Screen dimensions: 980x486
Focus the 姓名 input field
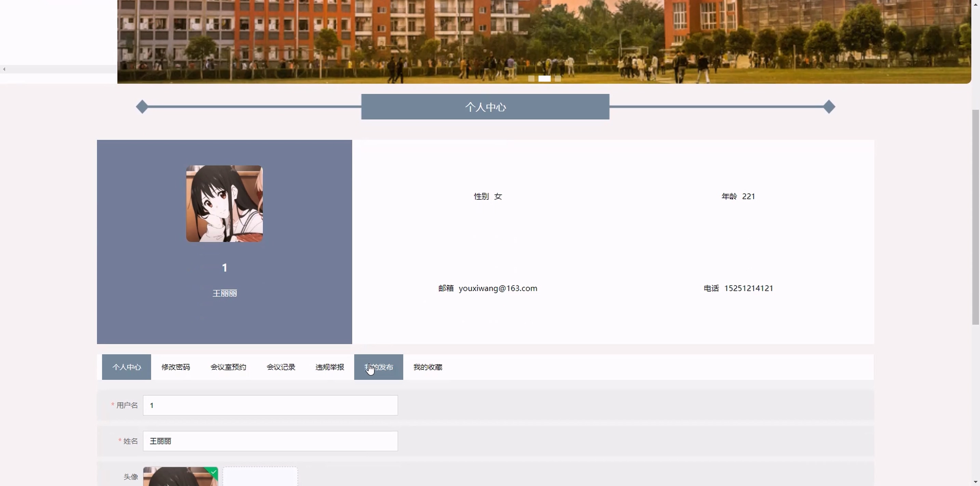click(270, 441)
